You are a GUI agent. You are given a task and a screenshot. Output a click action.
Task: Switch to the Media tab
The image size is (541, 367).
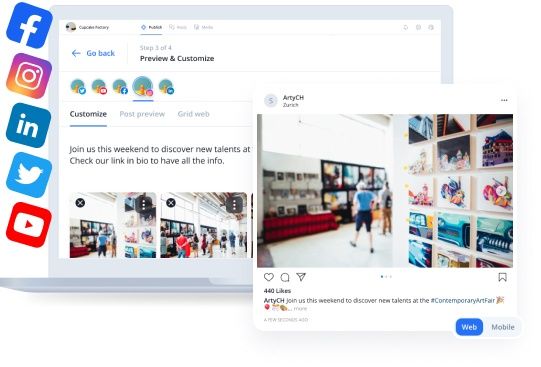click(203, 27)
